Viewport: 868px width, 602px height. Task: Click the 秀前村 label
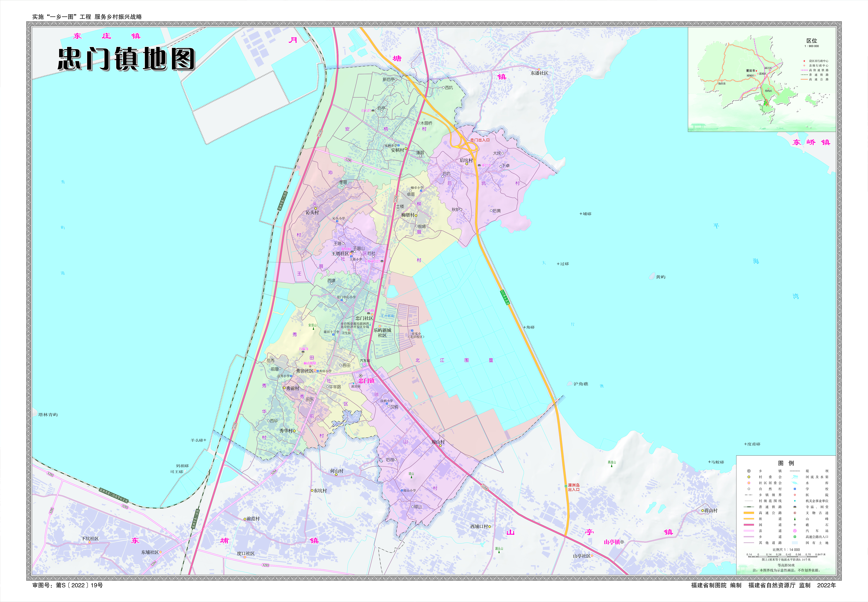[x=293, y=388]
